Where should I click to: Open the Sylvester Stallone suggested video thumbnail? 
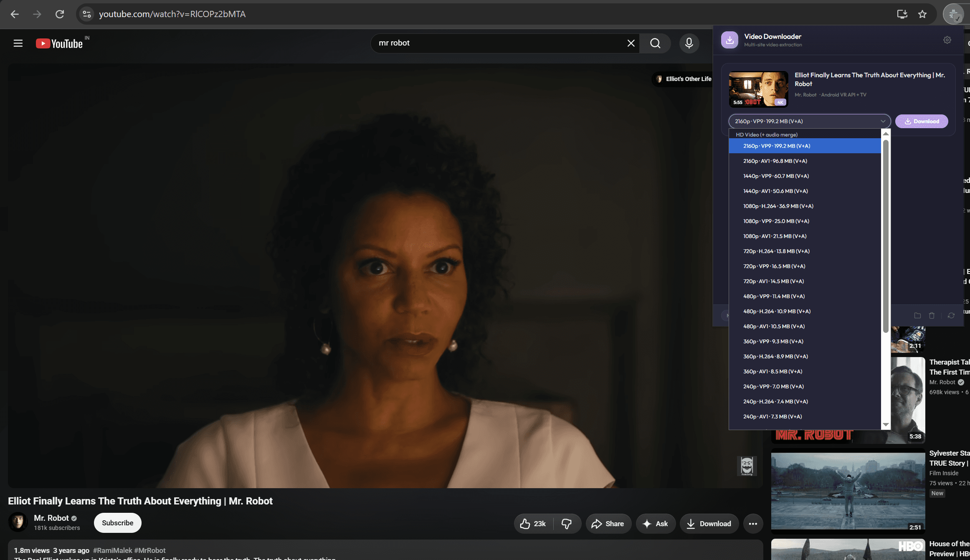(x=848, y=491)
